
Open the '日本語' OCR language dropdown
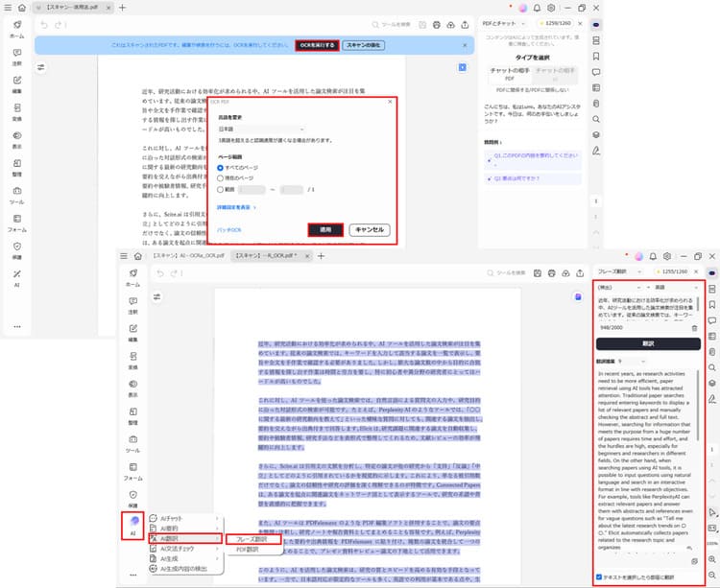[260, 129]
